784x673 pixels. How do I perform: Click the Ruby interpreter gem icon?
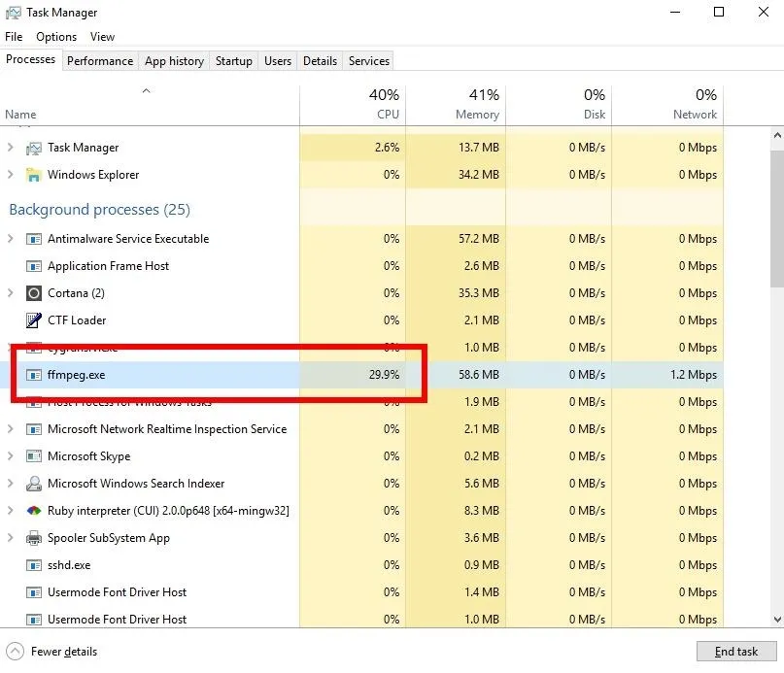33,511
